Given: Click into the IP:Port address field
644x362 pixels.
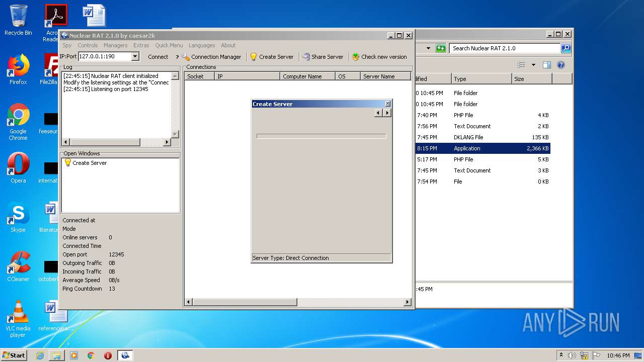Looking at the screenshot, I should pos(105,57).
